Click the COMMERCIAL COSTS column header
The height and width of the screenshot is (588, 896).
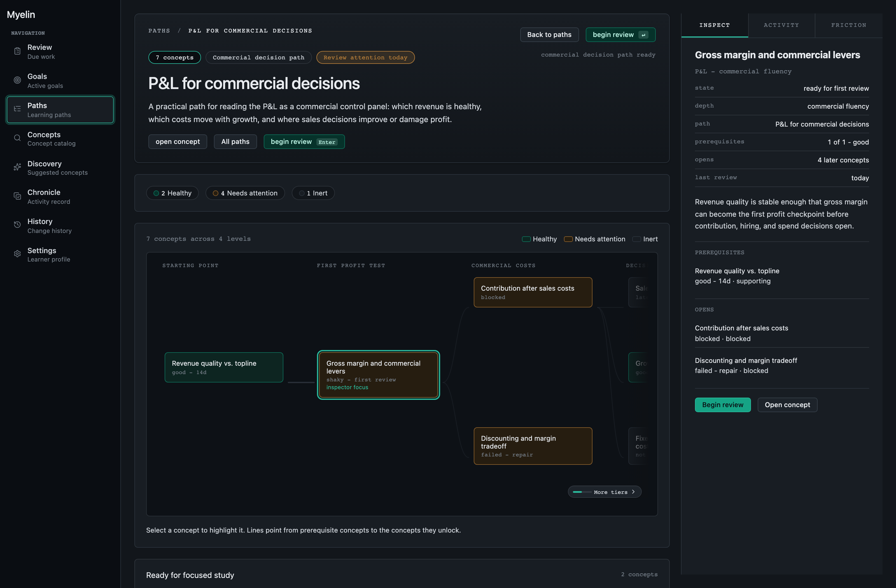(503, 266)
